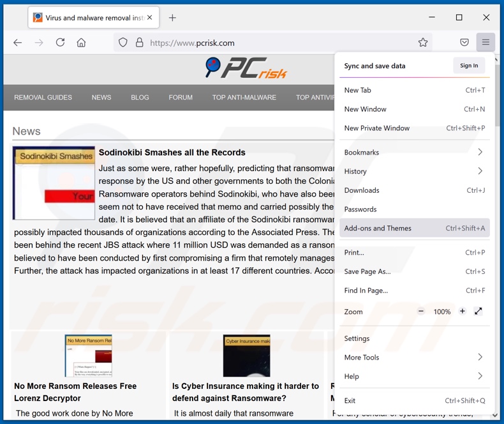Zoom out with the minus button
This screenshot has width=504, height=424.
pos(421,312)
